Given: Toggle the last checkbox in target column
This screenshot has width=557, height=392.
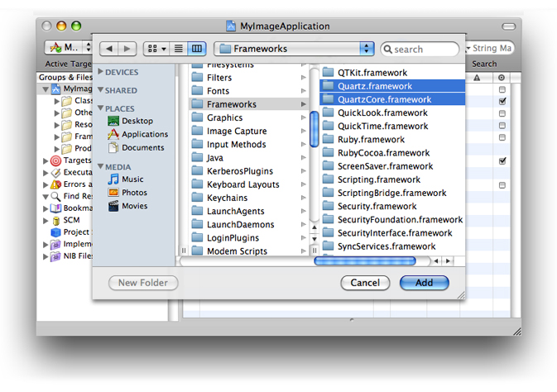Looking at the screenshot, I should pos(502,185).
